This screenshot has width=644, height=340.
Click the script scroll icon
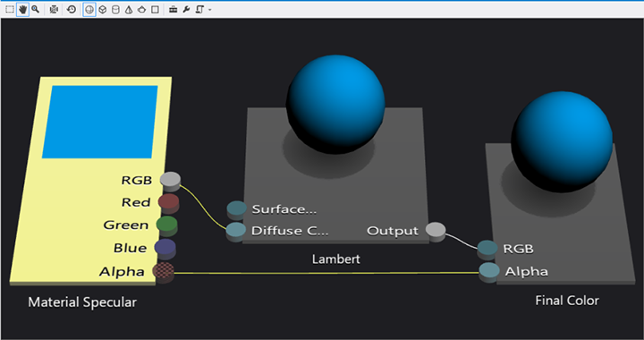[199, 9]
